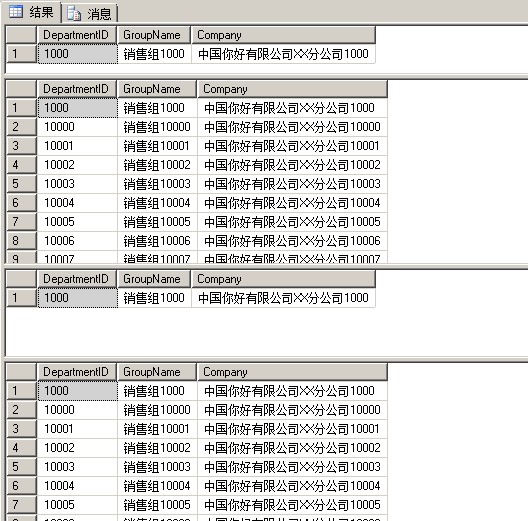Select cell 1000 in the third result grid
This screenshot has height=521, width=528.
point(77,298)
